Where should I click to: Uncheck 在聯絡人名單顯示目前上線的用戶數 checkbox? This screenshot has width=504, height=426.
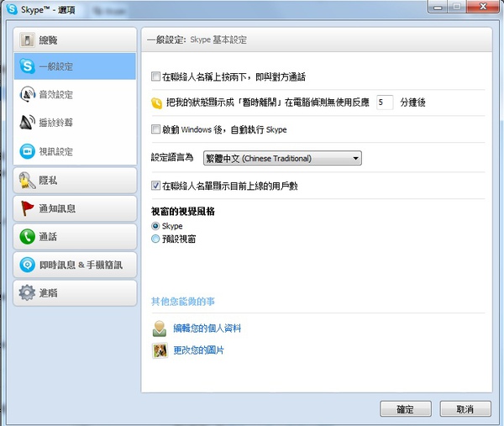[x=155, y=186]
